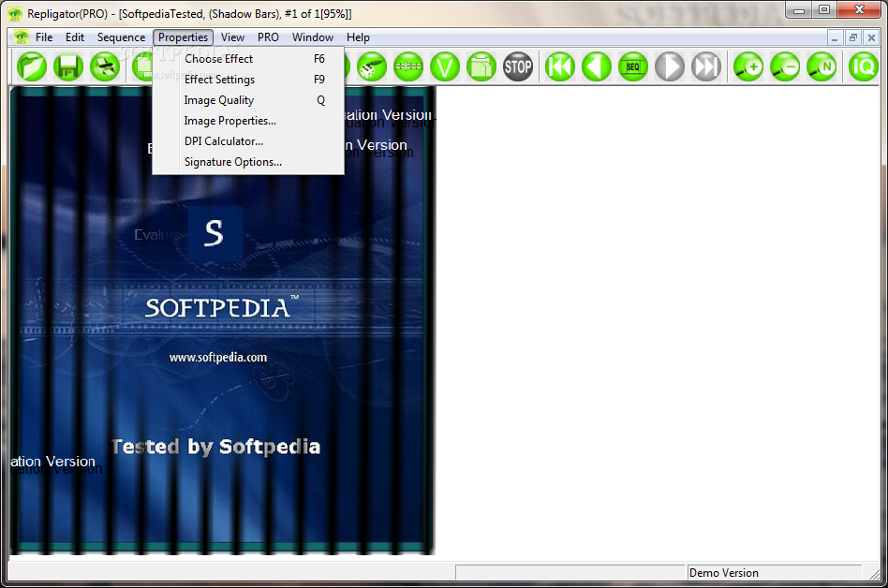Minimize the inner document window
The width and height of the screenshot is (888, 588).
coord(835,37)
